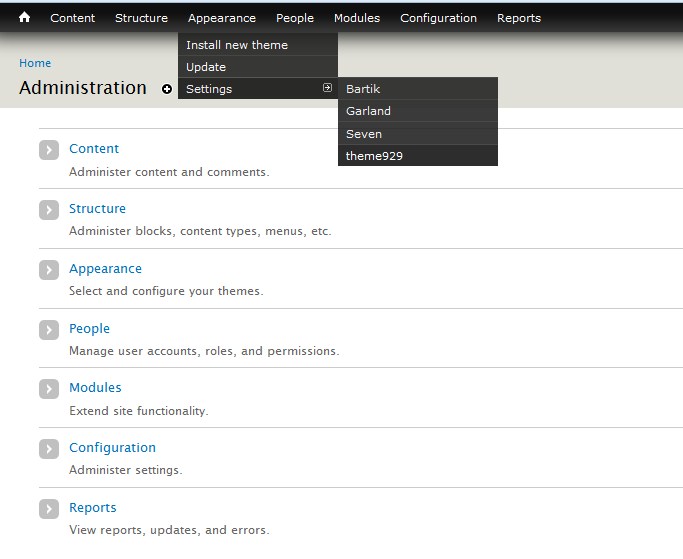Screen dimensions: 683x559
Task: Open the Structure menu in top bar
Action: click(141, 18)
